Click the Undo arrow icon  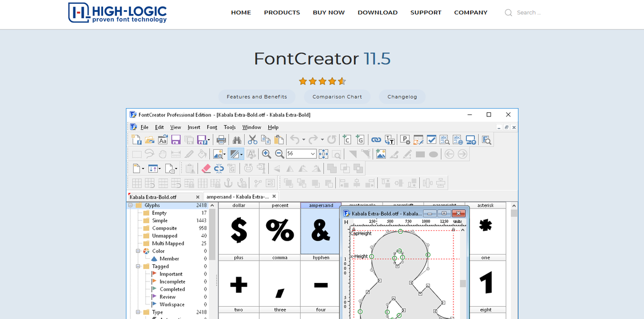click(x=295, y=140)
